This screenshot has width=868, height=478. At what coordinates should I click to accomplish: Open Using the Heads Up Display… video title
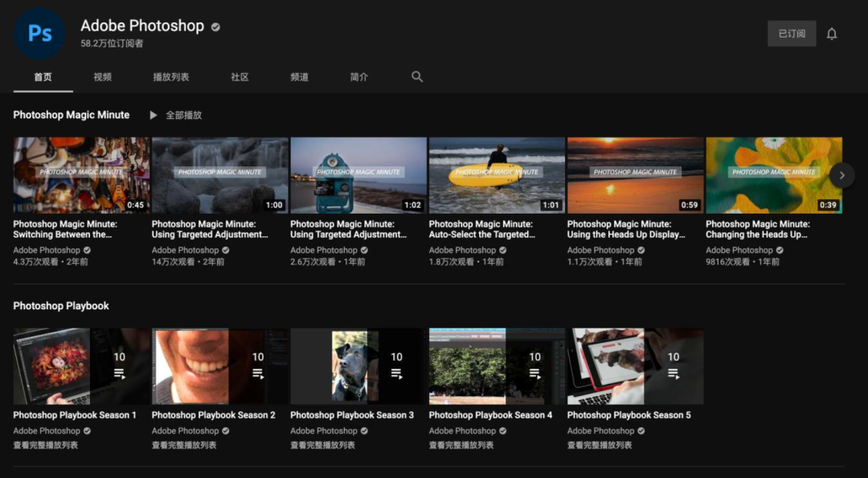[x=626, y=229]
